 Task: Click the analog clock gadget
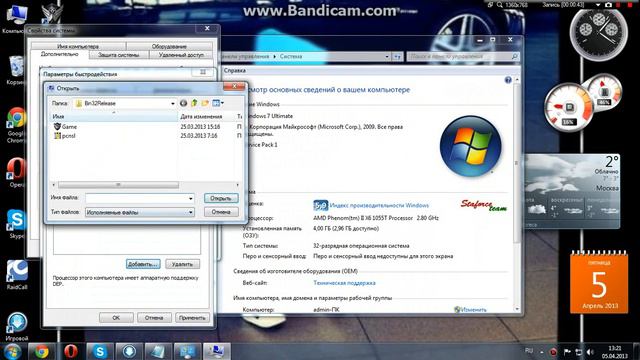pyautogui.click(x=598, y=33)
